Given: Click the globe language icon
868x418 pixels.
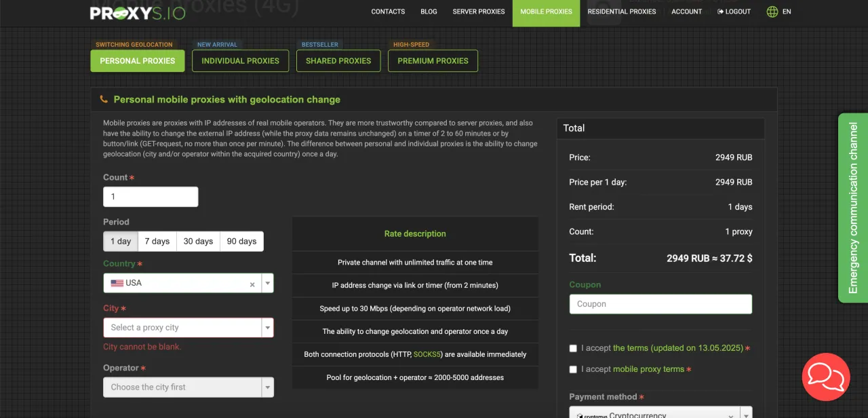Looking at the screenshot, I should [x=772, y=12].
